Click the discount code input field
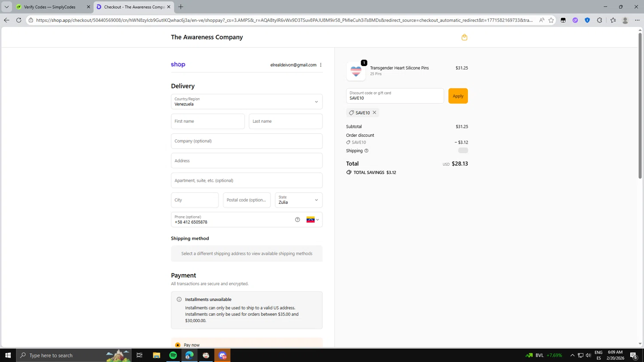This screenshot has height=362, width=644. coord(395,96)
